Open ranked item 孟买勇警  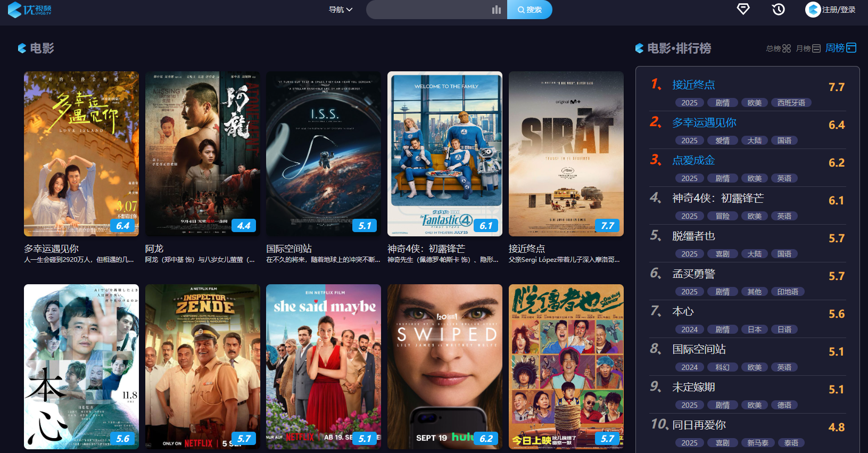click(693, 274)
